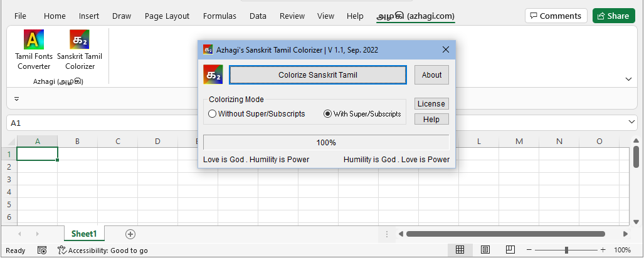Open the Tamil Fonts Converter tool

(x=34, y=49)
